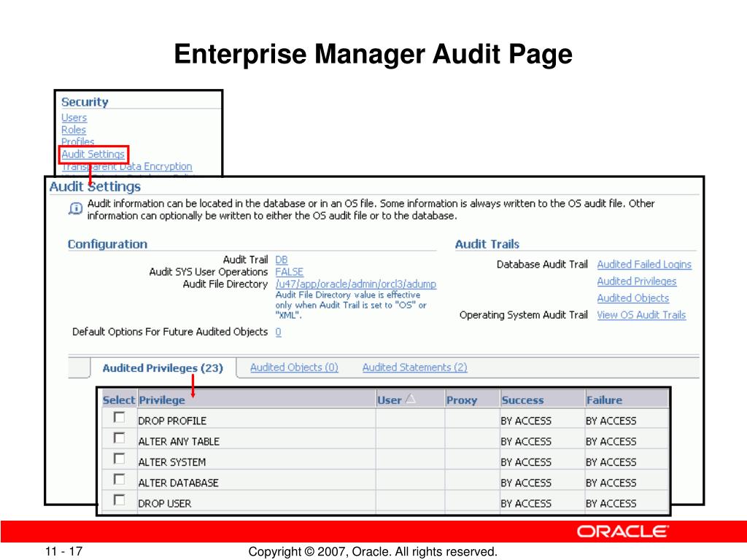Enable the DROP USER checkbox
The height and width of the screenshot is (560, 747).
pos(119,500)
